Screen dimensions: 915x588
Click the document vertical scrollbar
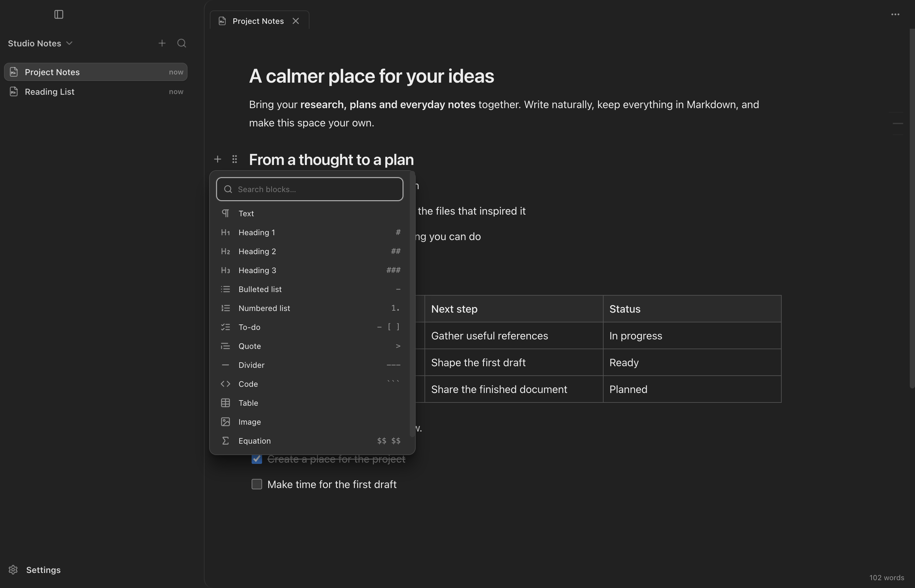[912, 208]
